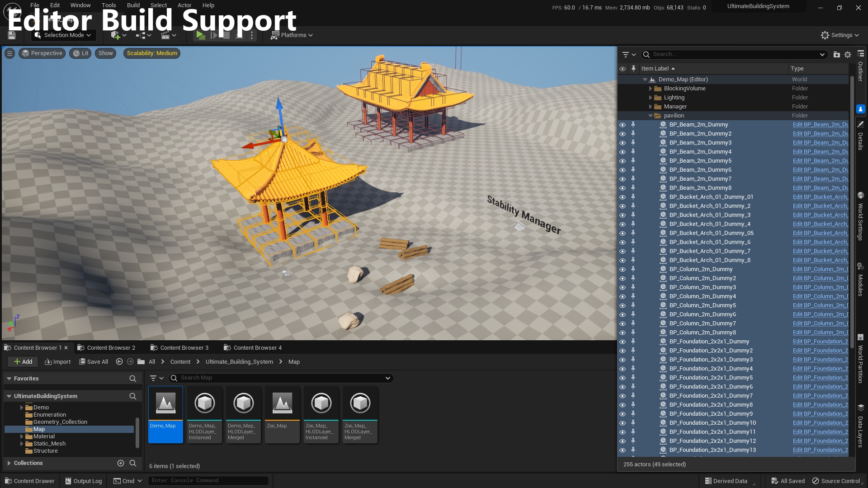
Task: Click the Save All button
Action: point(94,361)
